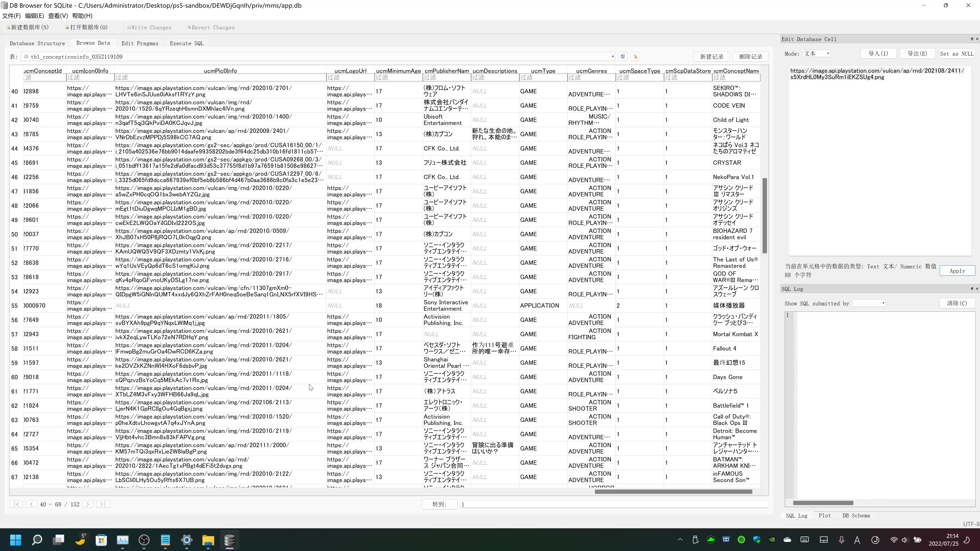
Task: Click the ucmSpaceType column header
Action: [x=640, y=71]
